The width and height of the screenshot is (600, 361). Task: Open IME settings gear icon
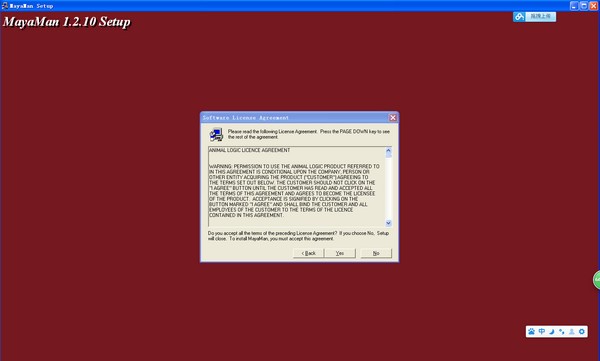(x=582, y=332)
